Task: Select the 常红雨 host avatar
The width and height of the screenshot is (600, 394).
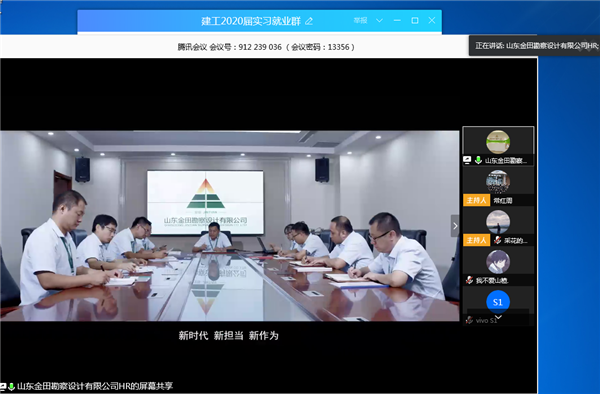Action: 498,182
